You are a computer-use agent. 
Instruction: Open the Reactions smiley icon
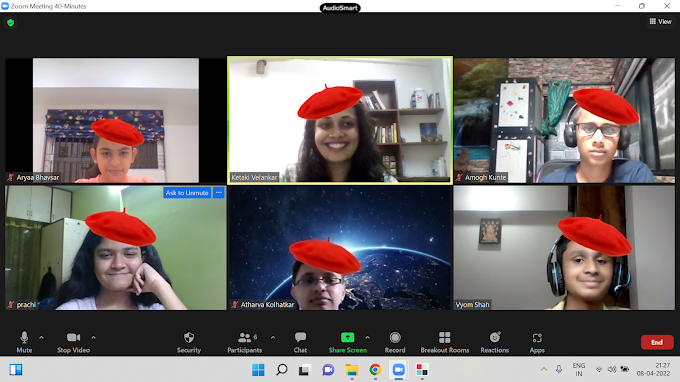pos(495,337)
